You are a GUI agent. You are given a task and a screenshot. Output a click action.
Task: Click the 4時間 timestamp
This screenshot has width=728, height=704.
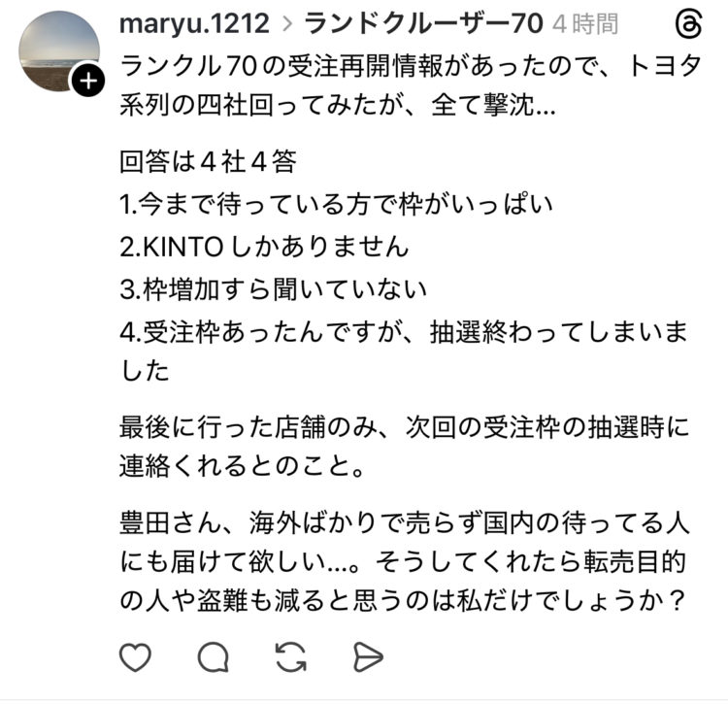[x=585, y=24]
